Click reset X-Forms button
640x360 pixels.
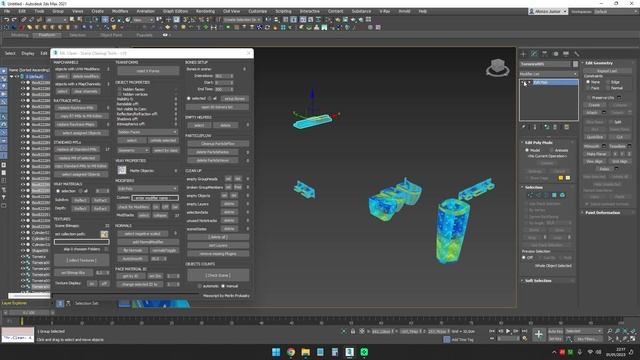[x=148, y=71]
